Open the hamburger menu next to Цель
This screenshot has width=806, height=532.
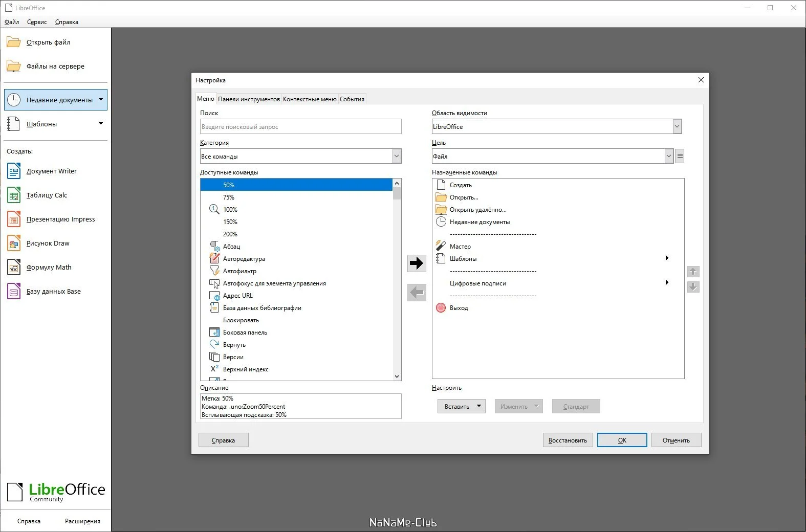click(x=680, y=157)
